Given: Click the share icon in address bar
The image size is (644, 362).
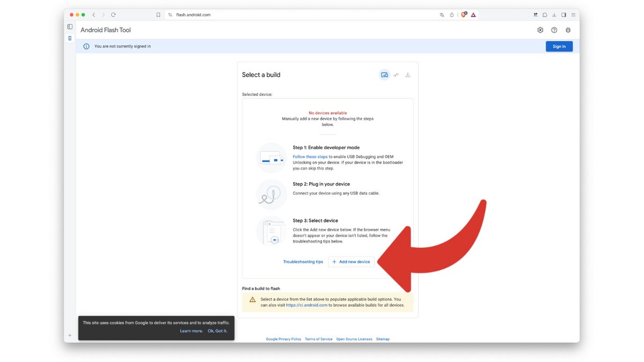Looking at the screenshot, I should [452, 15].
